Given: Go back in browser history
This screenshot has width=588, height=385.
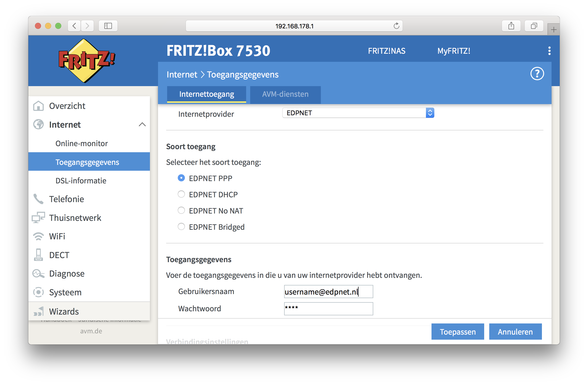Looking at the screenshot, I should click(74, 26).
